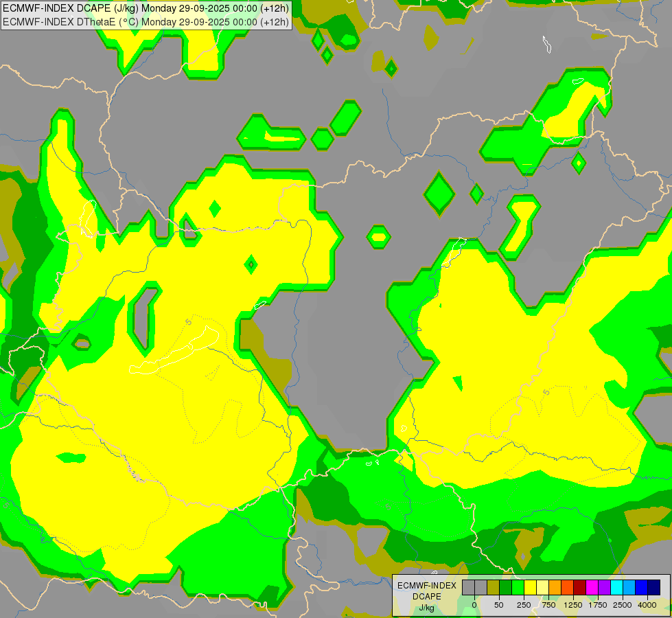672x618 pixels.
Task: Click the dark red legend swatch
Action: coord(579,587)
